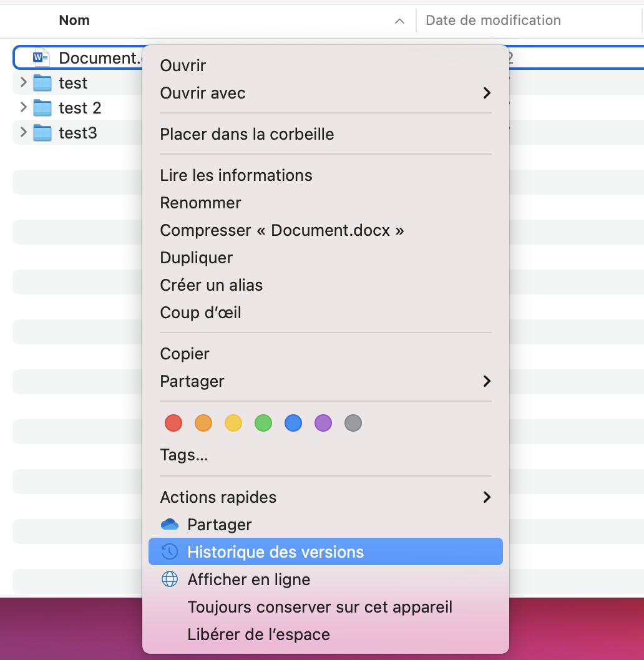Click the Afficher en ligne globe icon
Viewport: 644px width, 660px height.
pyautogui.click(x=170, y=580)
